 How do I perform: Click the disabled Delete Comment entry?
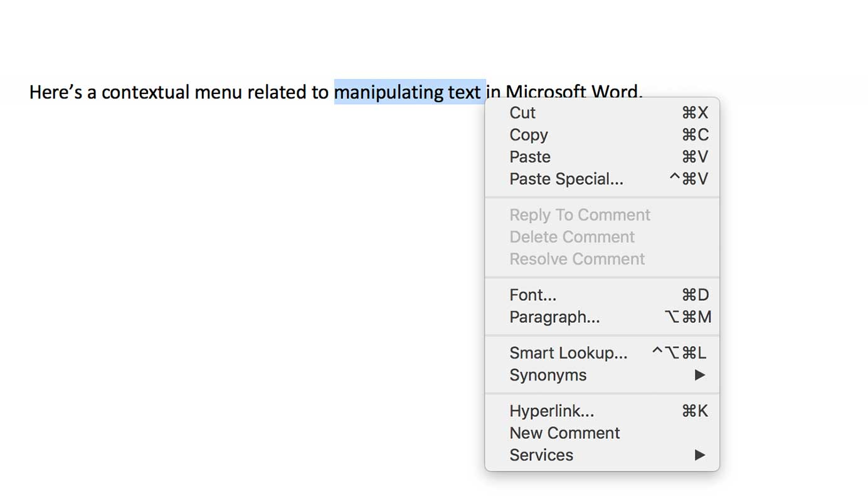click(572, 237)
